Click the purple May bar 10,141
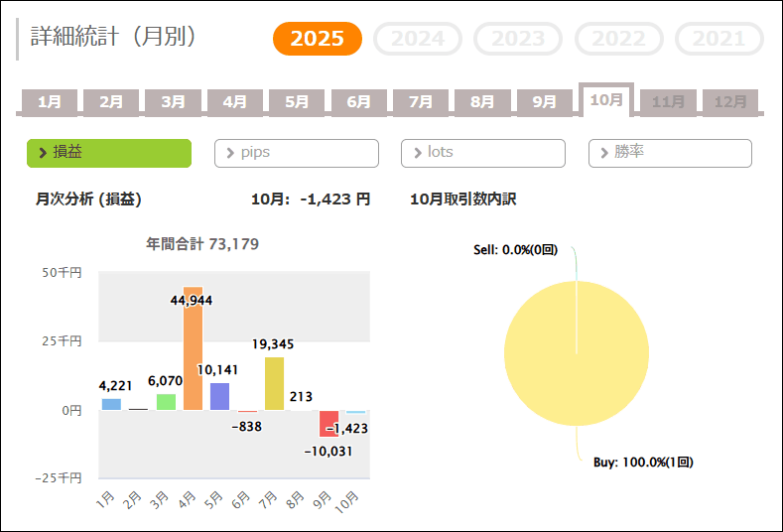 coord(220,396)
